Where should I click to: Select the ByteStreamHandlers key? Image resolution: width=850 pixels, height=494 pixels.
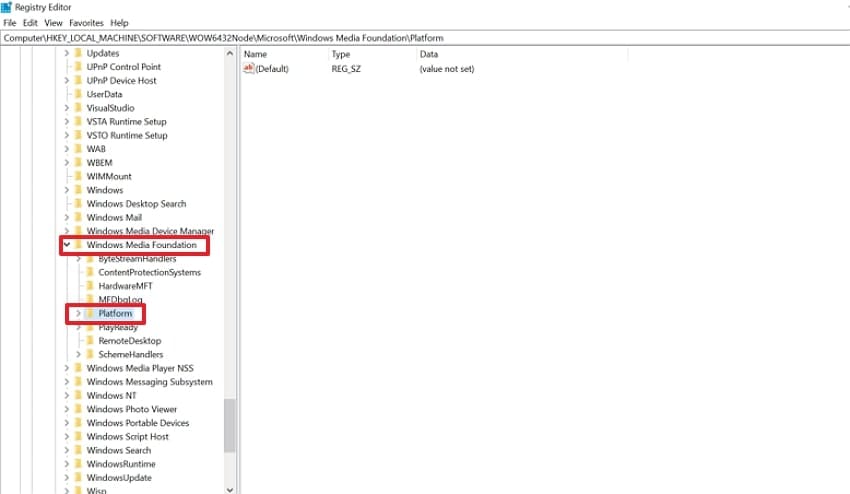(137, 259)
